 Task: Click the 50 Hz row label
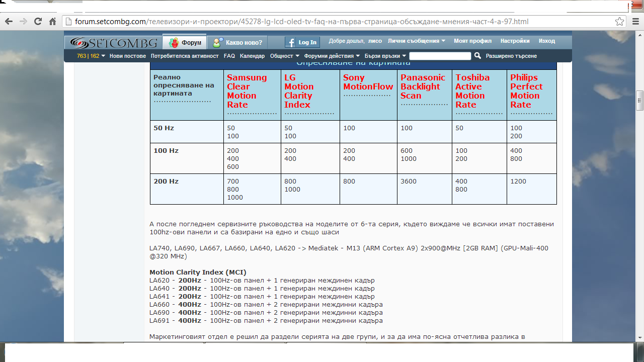[164, 128]
